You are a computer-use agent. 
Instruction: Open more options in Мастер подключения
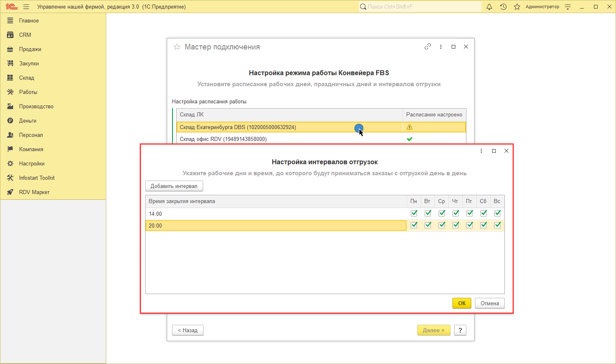coord(441,47)
